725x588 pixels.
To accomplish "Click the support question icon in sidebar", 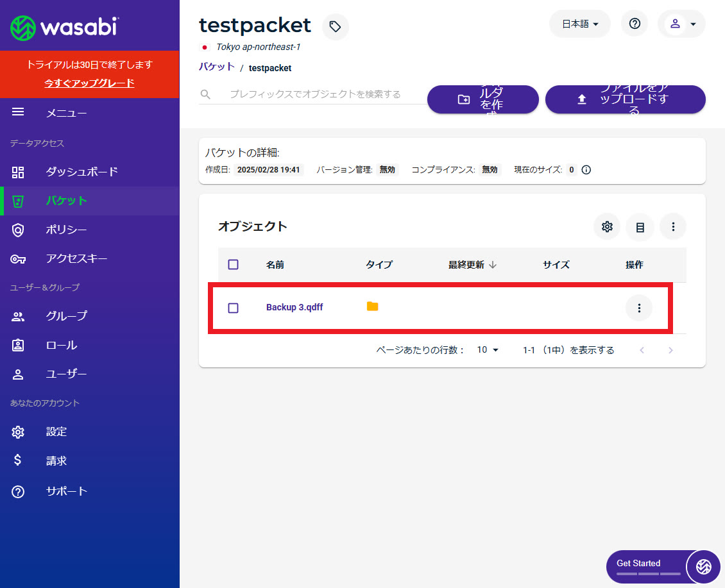I will pos(18,492).
